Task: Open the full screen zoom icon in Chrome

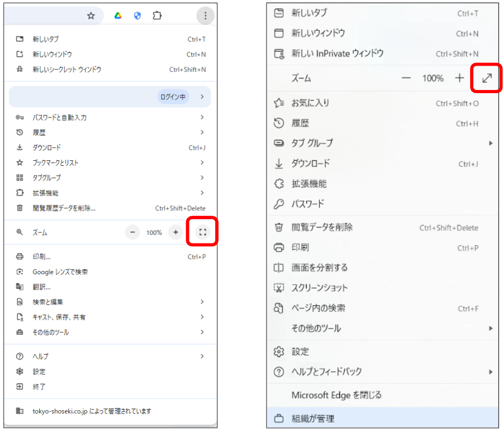Action: 201,232
